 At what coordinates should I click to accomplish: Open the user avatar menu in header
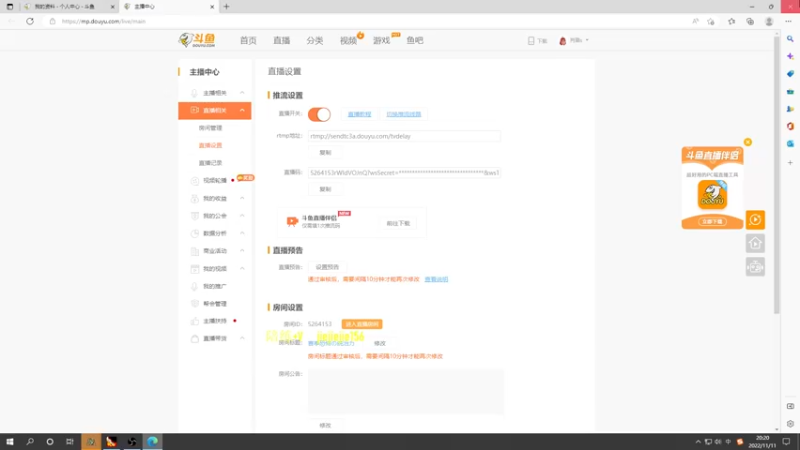pyautogui.click(x=563, y=40)
